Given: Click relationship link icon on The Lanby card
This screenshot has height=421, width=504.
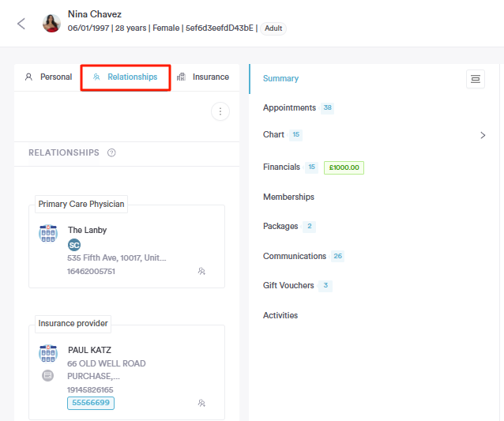Looking at the screenshot, I should point(201,271).
